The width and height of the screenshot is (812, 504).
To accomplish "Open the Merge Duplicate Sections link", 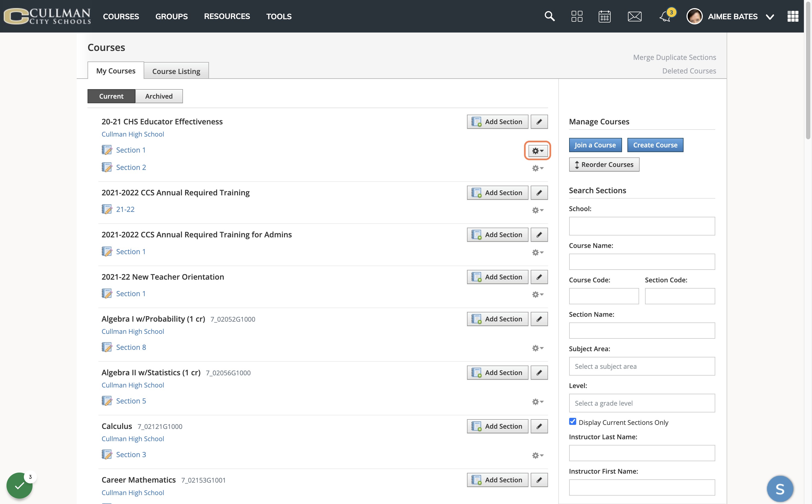I will pyautogui.click(x=674, y=57).
